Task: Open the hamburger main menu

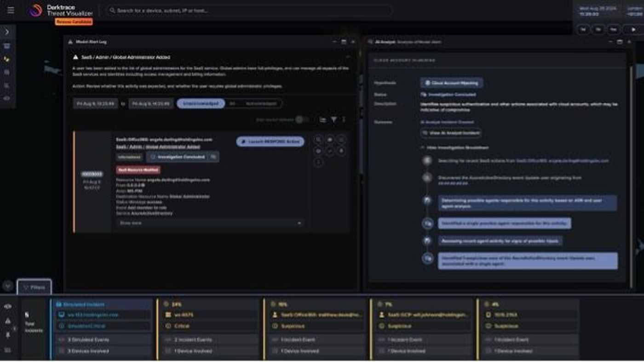Action: (11, 10)
